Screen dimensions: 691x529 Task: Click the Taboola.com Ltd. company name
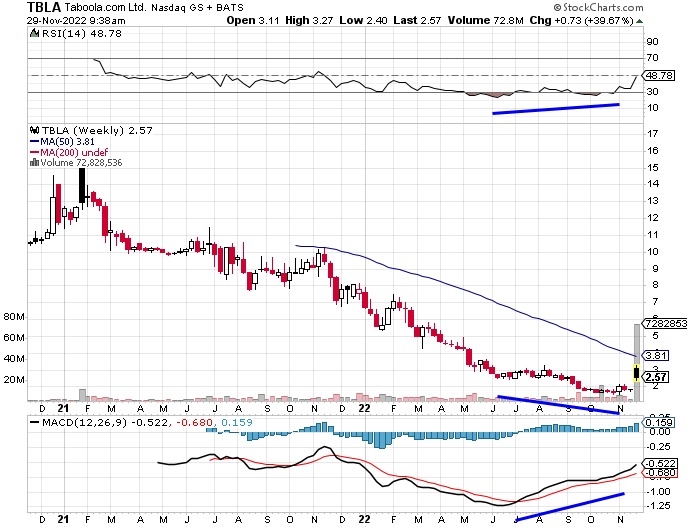106,7
